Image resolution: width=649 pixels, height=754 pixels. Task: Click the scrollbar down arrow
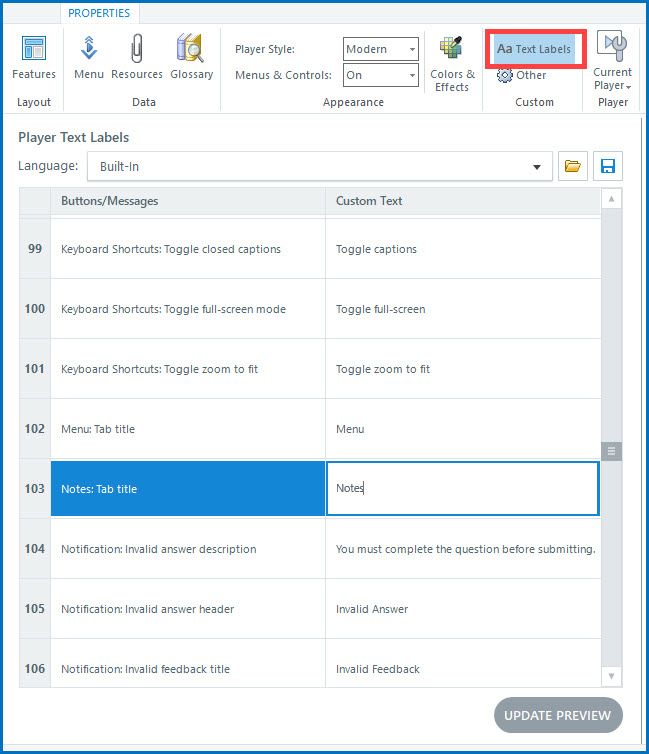(x=612, y=676)
